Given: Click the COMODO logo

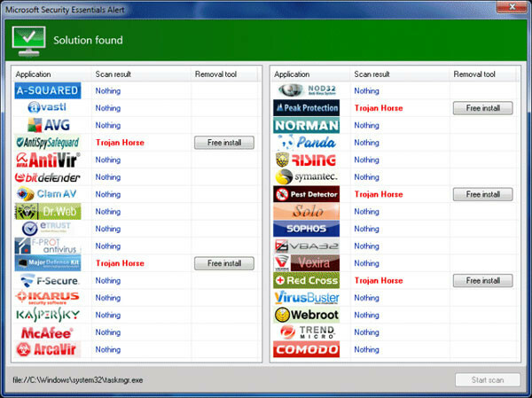Looking at the screenshot, I should [306, 349].
